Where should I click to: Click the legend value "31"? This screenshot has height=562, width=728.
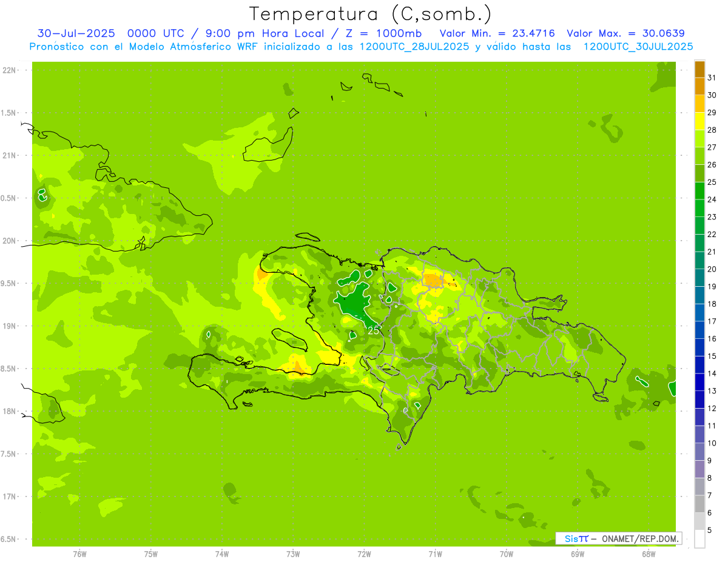[x=712, y=78]
